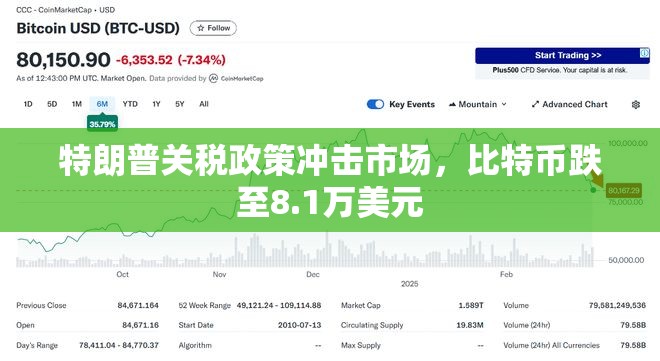Expand the Mountain chart style dropdown
The height and width of the screenshot is (361, 660).
click(478, 104)
